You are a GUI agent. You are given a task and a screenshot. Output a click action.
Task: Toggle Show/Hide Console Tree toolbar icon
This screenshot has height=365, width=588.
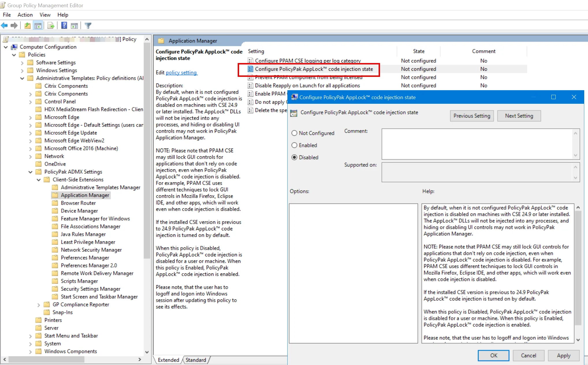pos(38,26)
